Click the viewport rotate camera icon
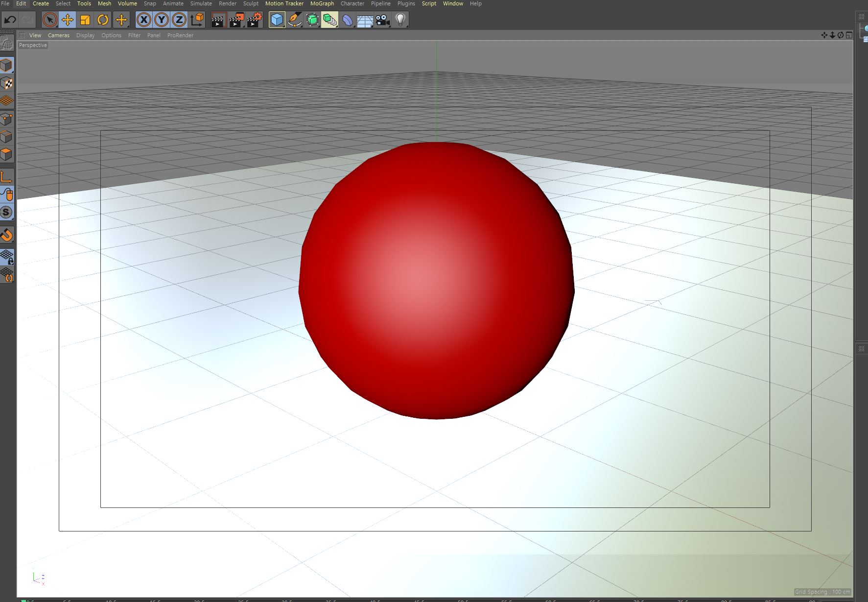This screenshot has width=868, height=602. coord(841,35)
